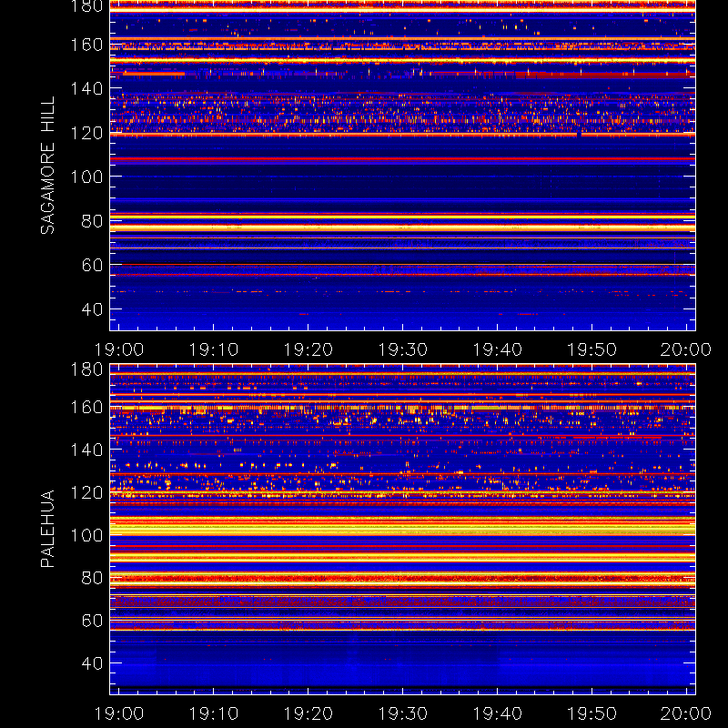Select the 80 tick label in Palehua plot
This screenshot has height=728, width=728.
(92, 578)
